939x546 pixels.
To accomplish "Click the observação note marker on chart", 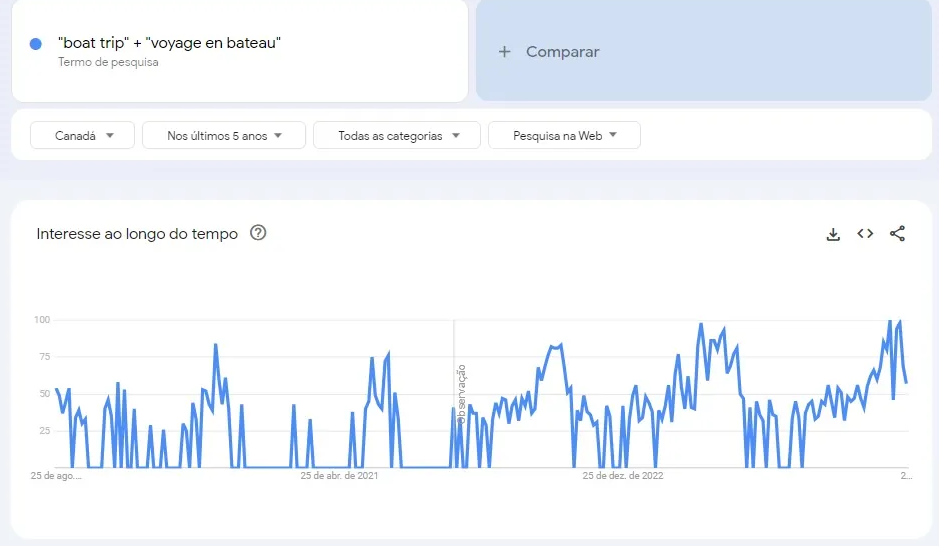I will (461, 394).
